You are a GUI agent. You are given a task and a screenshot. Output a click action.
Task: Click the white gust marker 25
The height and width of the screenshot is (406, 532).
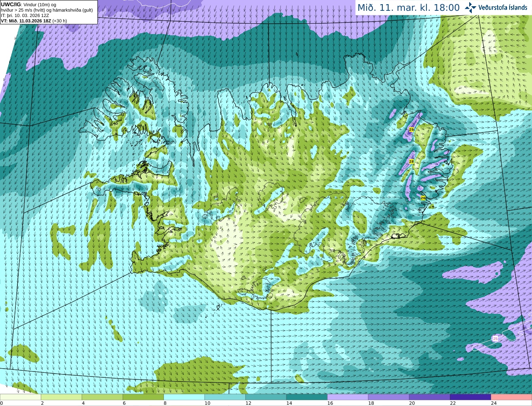[495, 339]
